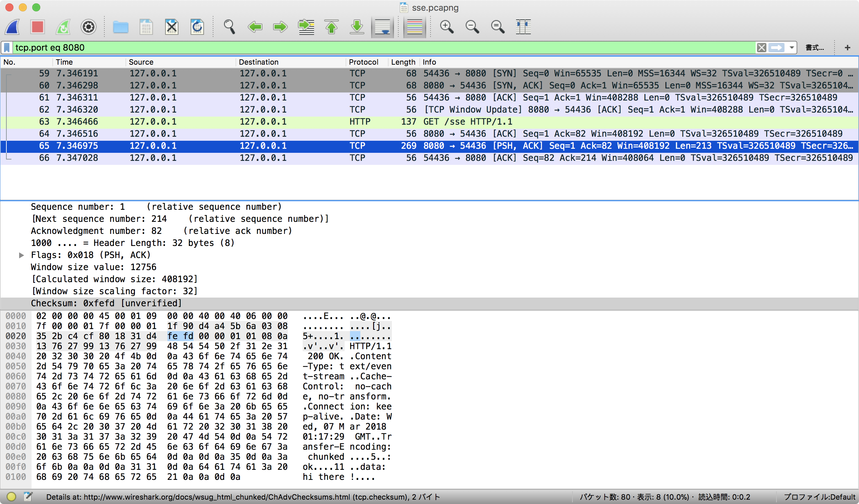Add a filter button with plus
The image size is (859, 504).
(847, 48)
